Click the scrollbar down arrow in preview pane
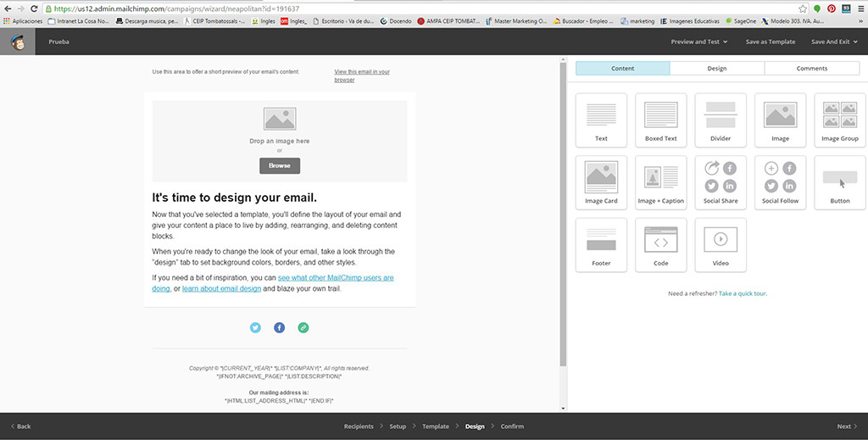The width and height of the screenshot is (868, 440). (x=564, y=409)
